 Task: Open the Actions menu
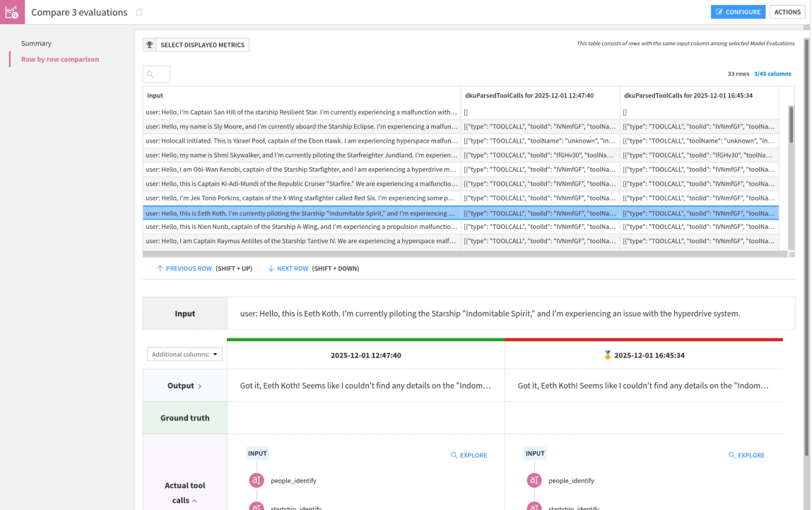point(787,12)
